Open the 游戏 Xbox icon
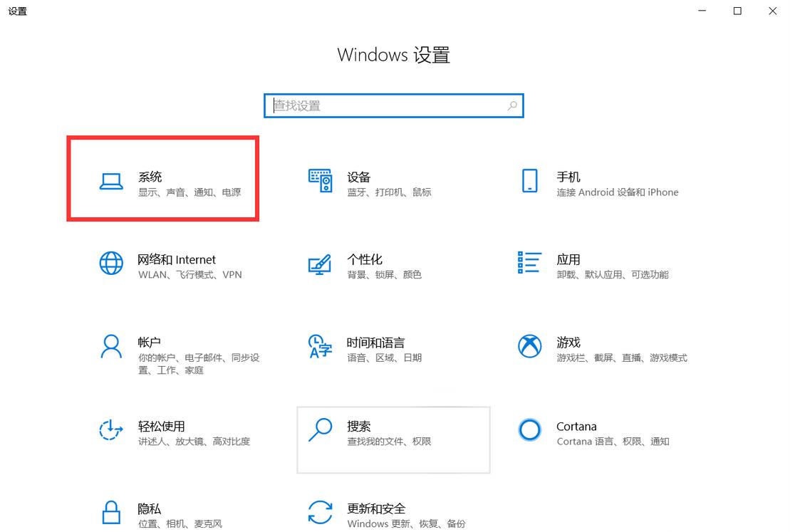The image size is (790, 532). (529, 346)
